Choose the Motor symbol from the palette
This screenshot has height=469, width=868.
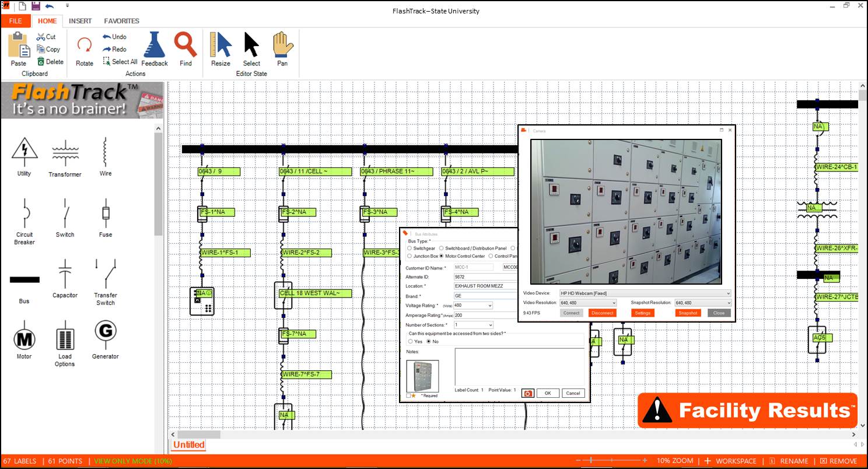coord(24,338)
